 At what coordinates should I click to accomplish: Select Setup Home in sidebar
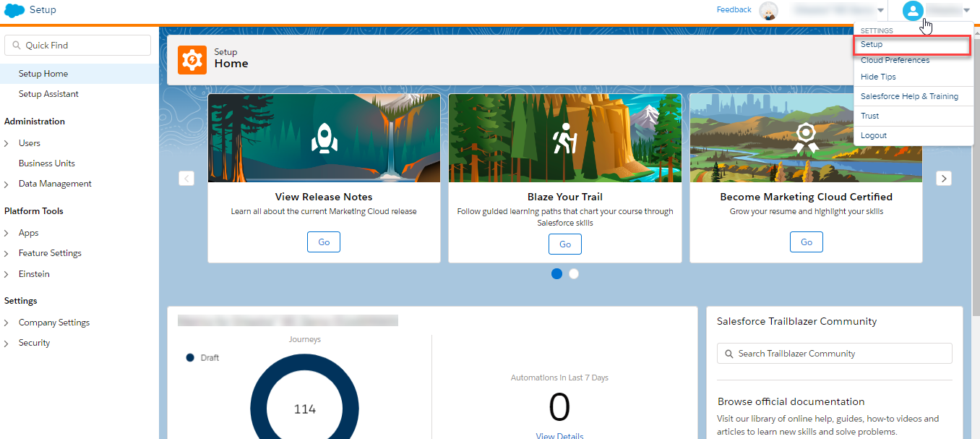[79, 74]
